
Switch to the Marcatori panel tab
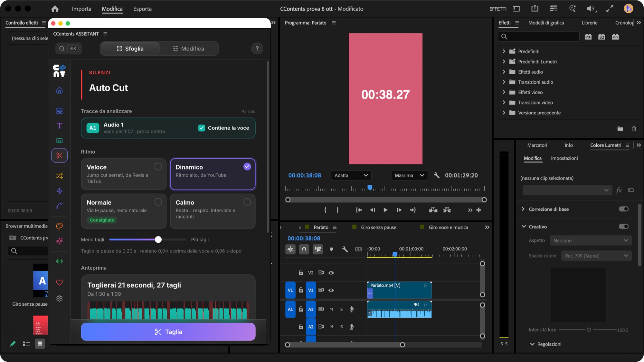tap(537, 145)
